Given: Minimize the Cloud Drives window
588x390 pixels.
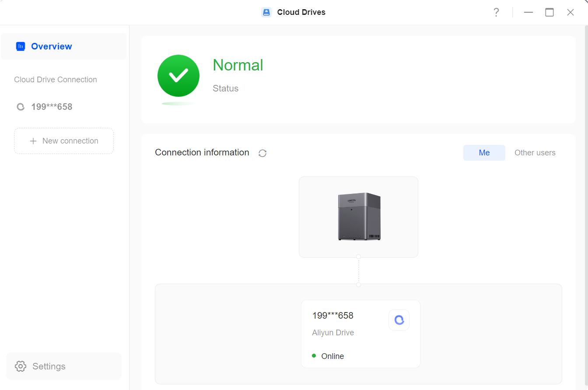Looking at the screenshot, I should [528, 12].
